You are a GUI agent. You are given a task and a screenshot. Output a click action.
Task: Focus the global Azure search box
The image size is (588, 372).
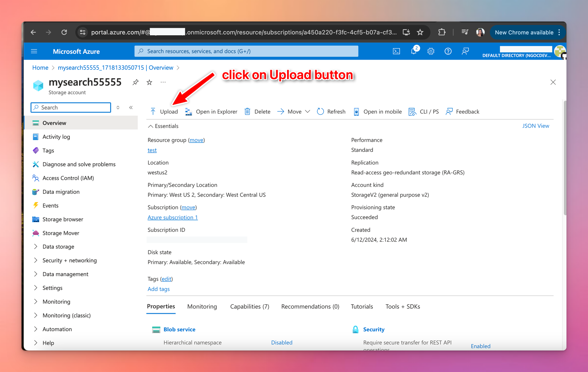246,51
